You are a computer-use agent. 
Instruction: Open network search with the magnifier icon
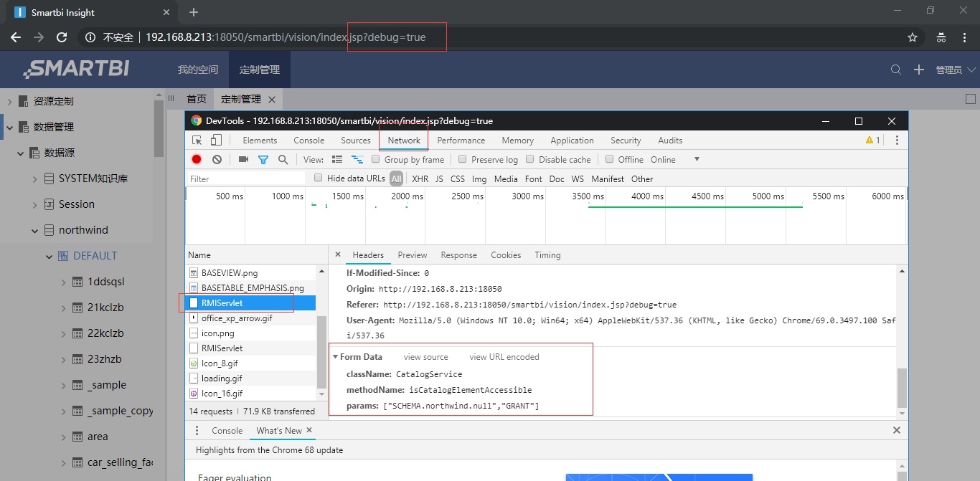[x=283, y=159]
